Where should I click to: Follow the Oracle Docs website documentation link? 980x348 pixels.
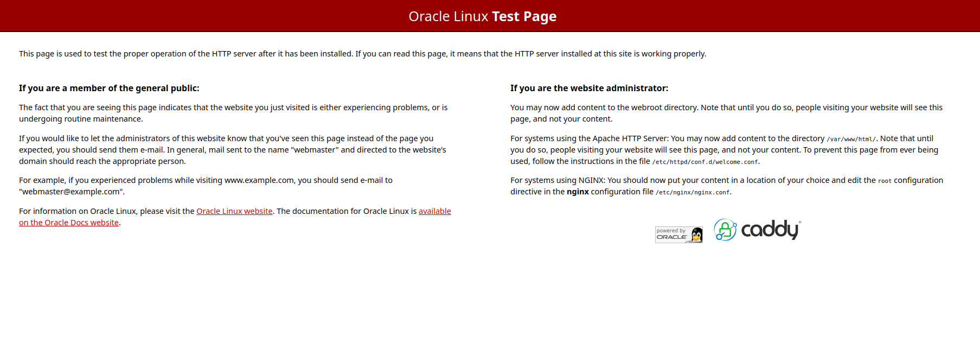click(69, 223)
